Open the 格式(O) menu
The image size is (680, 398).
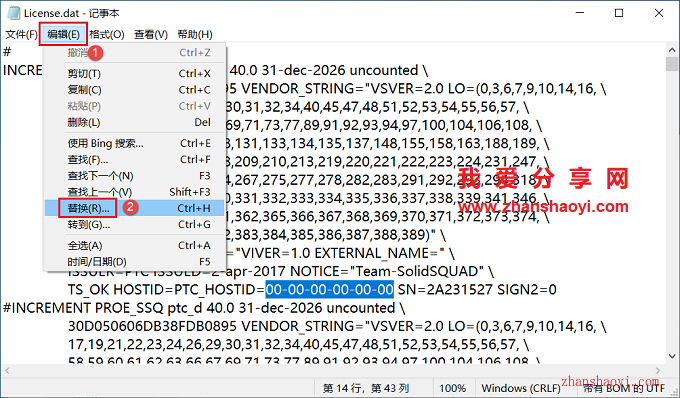point(107,34)
